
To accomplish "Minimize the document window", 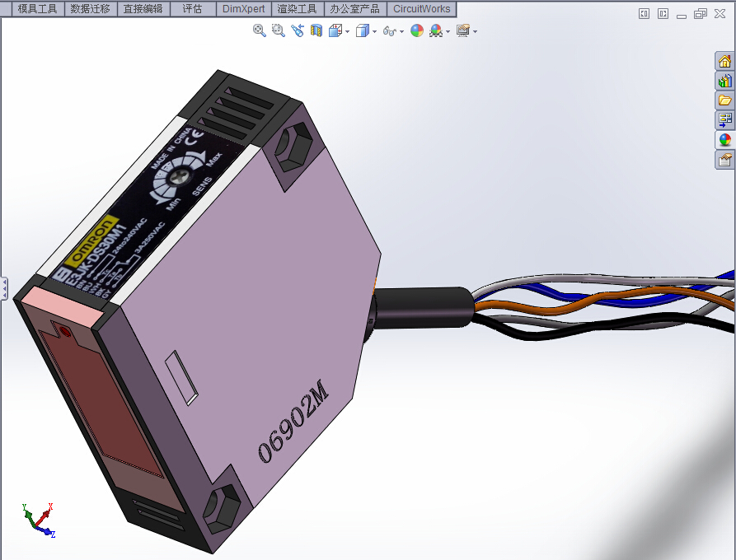I will (682, 16).
